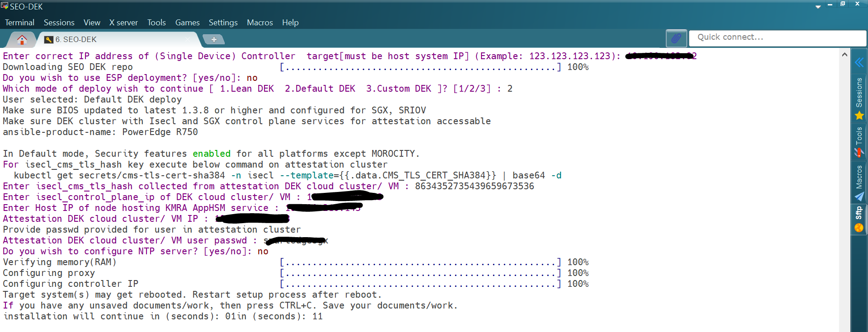Click the terminal scrollbar up arrow
Image resolution: width=868 pixels, height=332 pixels.
(844, 55)
